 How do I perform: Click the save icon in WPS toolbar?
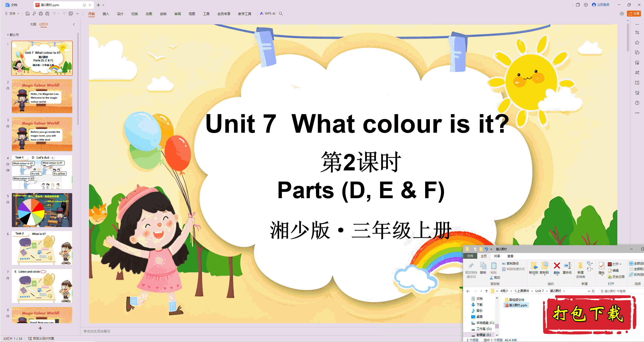(28, 14)
